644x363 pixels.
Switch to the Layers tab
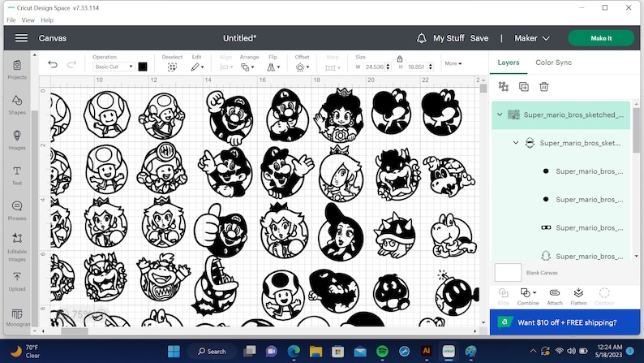coord(509,63)
